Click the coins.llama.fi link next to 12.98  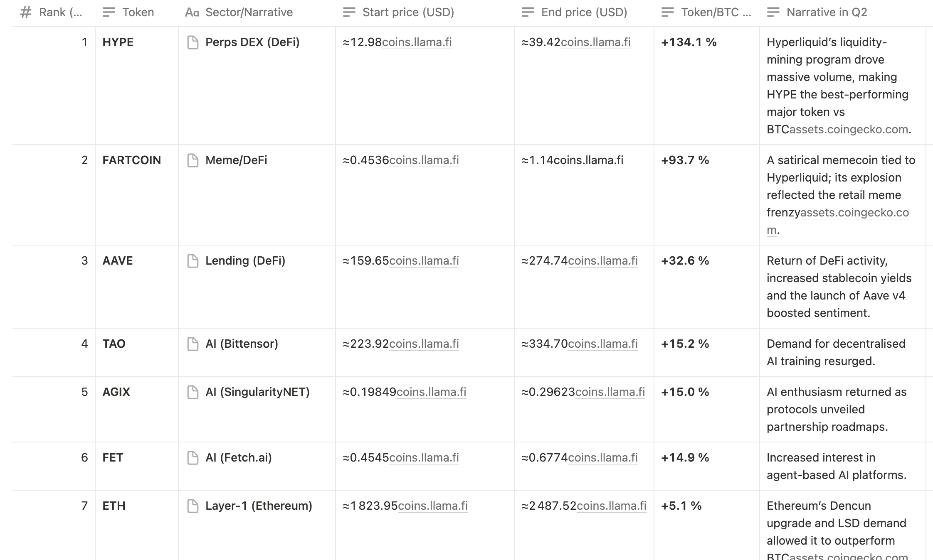(417, 42)
